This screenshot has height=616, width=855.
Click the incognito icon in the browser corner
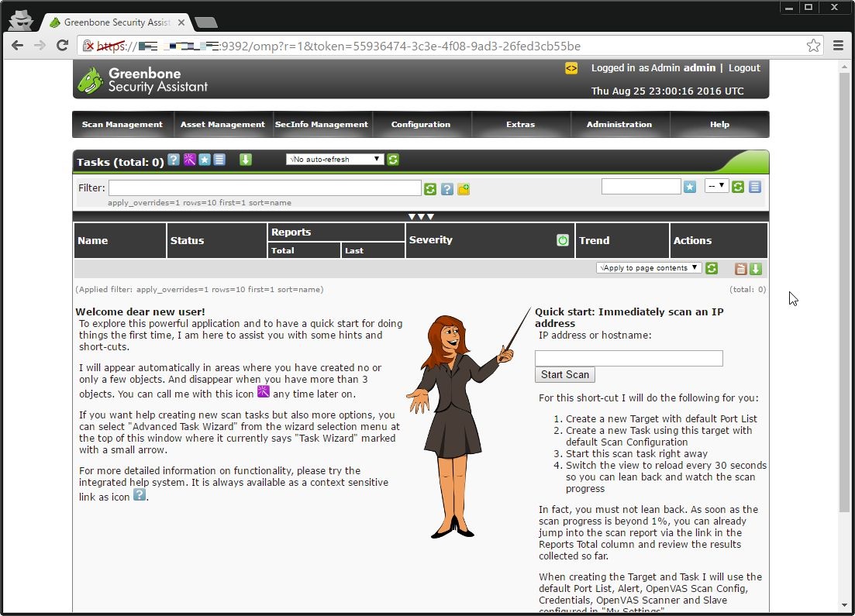21,21
